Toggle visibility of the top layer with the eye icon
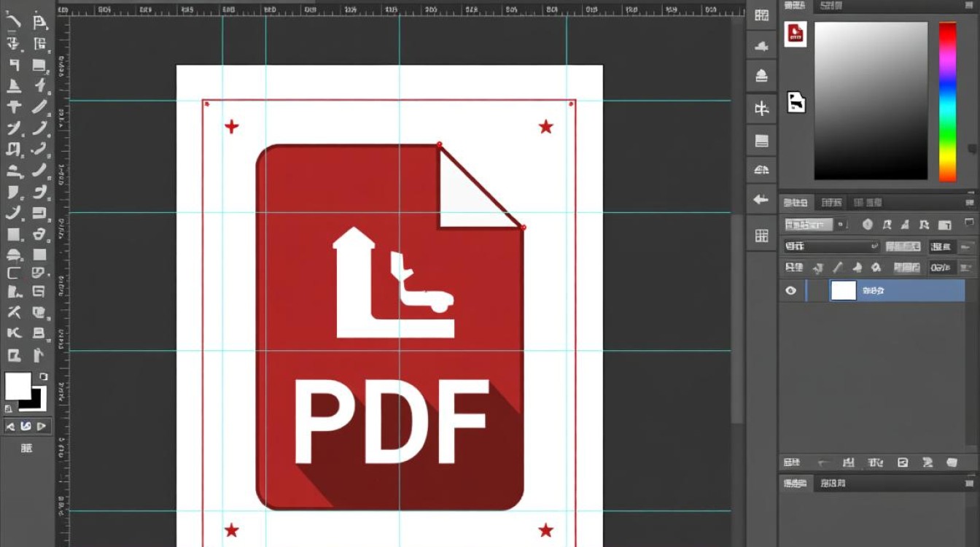Viewport: 980px width, 547px height. 791,290
